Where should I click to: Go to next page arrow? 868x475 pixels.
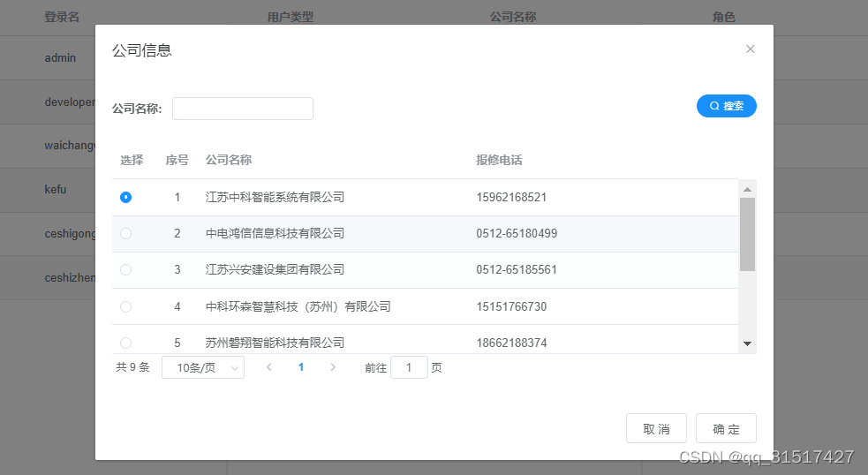[x=333, y=367]
